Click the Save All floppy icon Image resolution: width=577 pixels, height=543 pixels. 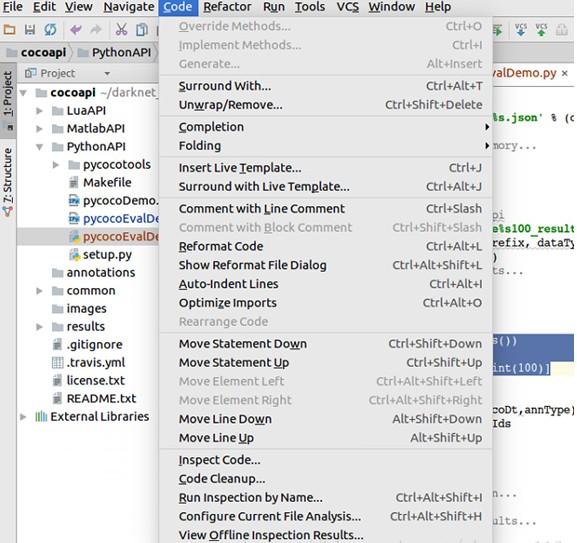(x=30, y=29)
